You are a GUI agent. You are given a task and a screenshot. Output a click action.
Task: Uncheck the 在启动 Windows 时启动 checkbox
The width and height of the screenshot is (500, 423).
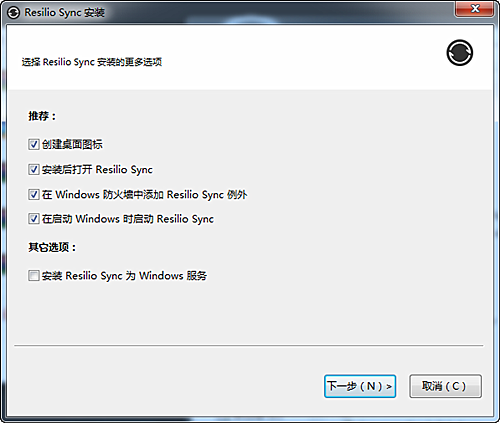point(33,219)
